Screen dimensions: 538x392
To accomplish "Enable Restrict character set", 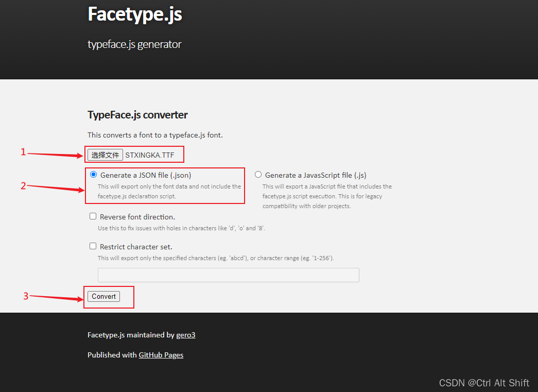I will (93, 246).
